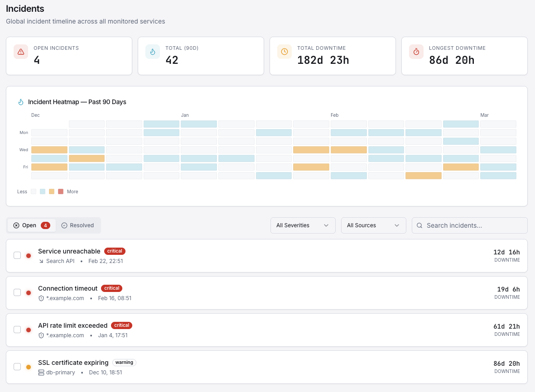
Task: Click the arrow icon next to Search API
Action: point(40,261)
